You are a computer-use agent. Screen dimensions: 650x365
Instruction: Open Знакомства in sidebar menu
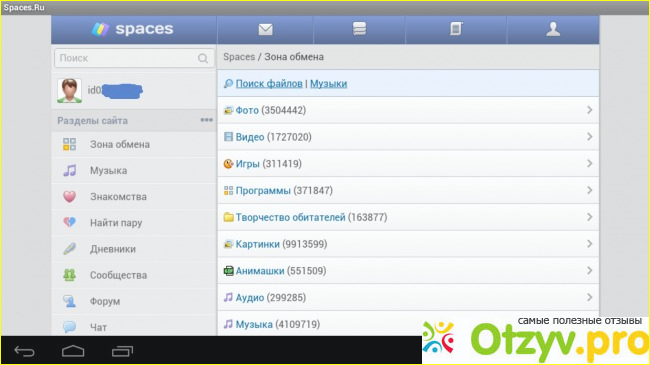134,197
